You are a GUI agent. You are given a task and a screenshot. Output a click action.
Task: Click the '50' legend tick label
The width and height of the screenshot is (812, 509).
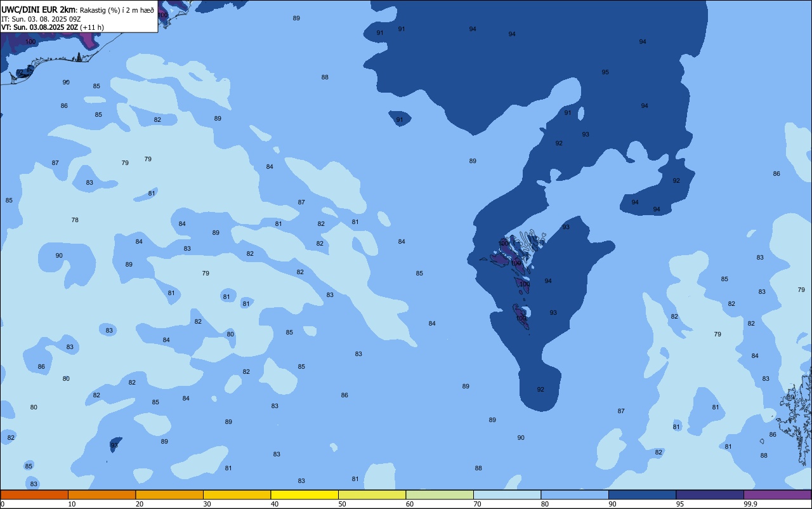(342, 504)
